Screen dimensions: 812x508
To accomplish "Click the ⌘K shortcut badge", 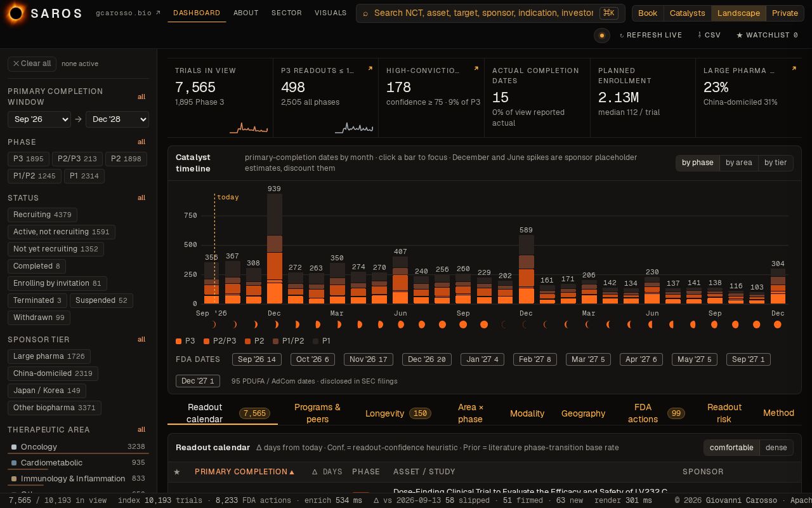I will tap(609, 13).
